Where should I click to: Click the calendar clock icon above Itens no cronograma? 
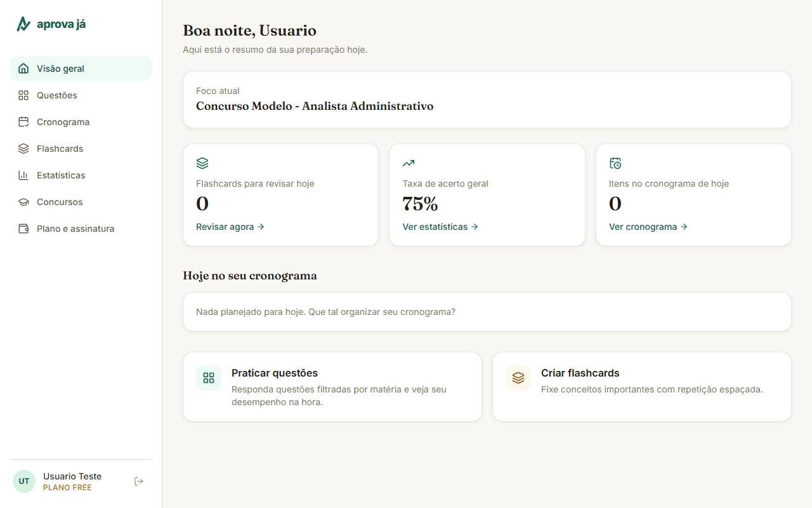coord(615,163)
